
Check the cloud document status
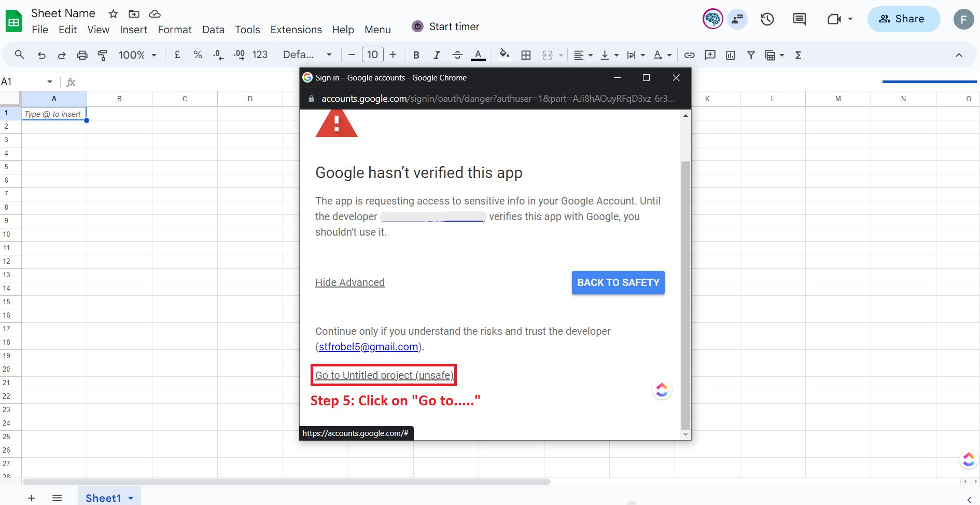pyautogui.click(x=155, y=14)
